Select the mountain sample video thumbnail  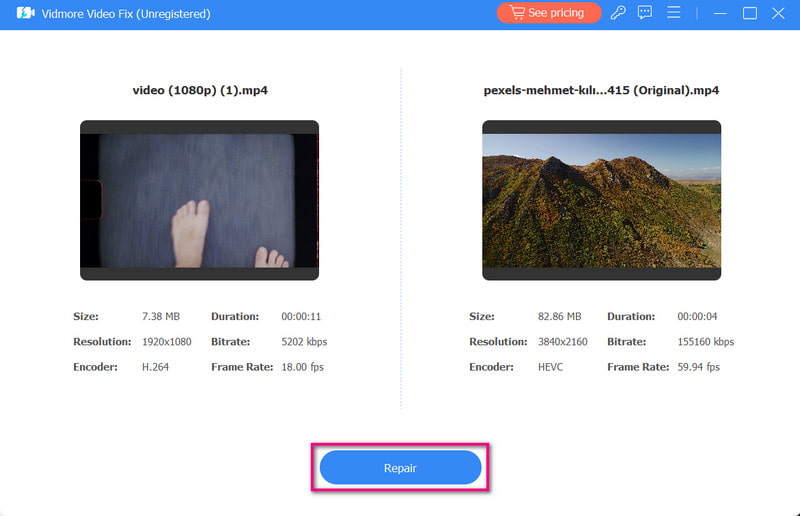coord(601,200)
